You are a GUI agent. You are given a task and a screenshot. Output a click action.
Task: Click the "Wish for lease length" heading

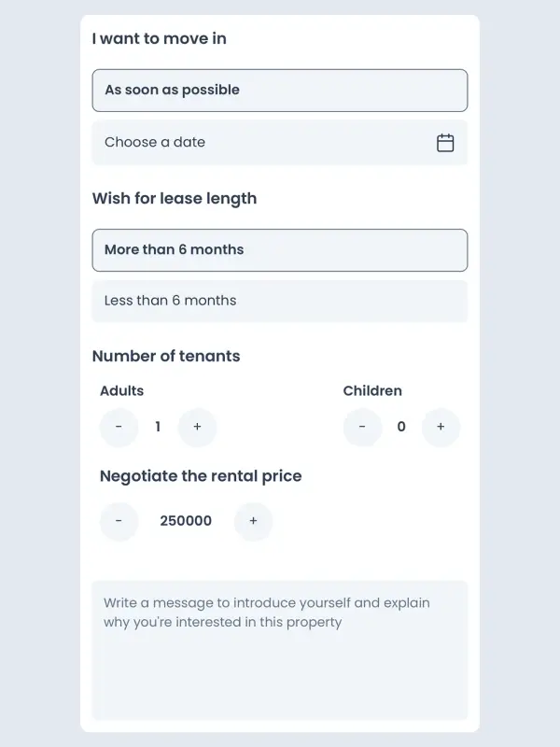tap(175, 199)
